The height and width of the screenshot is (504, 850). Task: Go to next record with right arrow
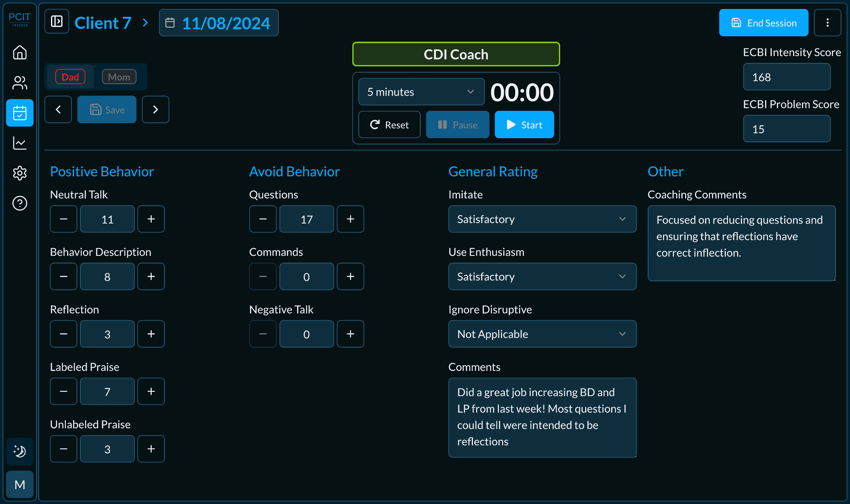(x=156, y=110)
